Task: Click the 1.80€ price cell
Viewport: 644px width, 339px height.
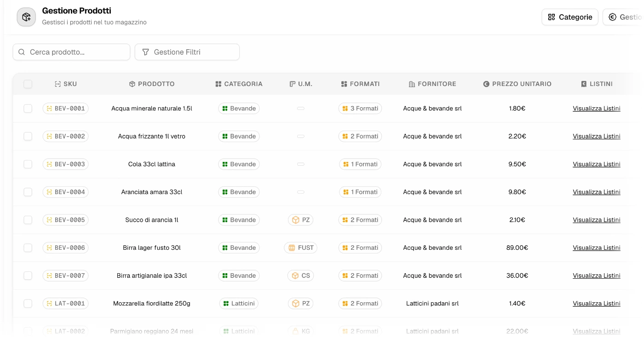Action: click(517, 109)
